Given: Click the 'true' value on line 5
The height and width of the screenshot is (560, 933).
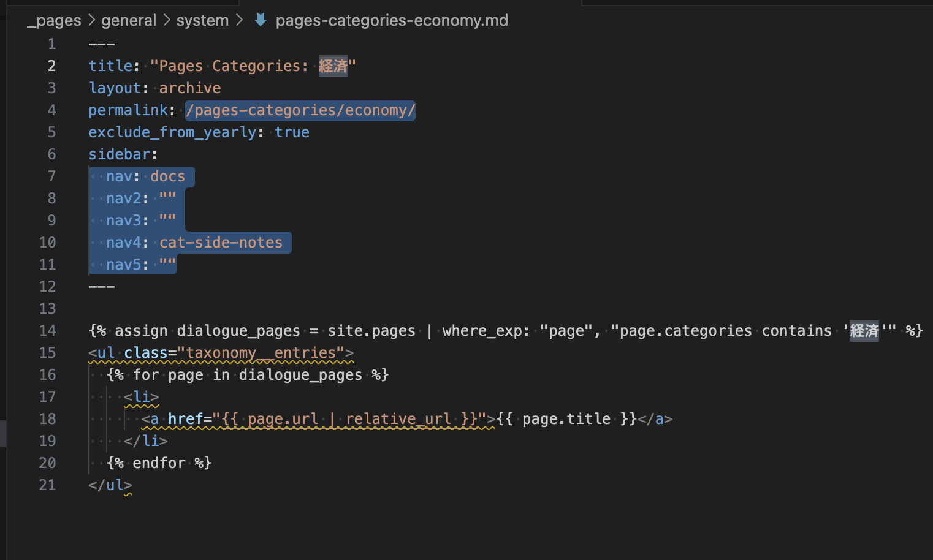Looking at the screenshot, I should pyautogui.click(x=292, y=132).
